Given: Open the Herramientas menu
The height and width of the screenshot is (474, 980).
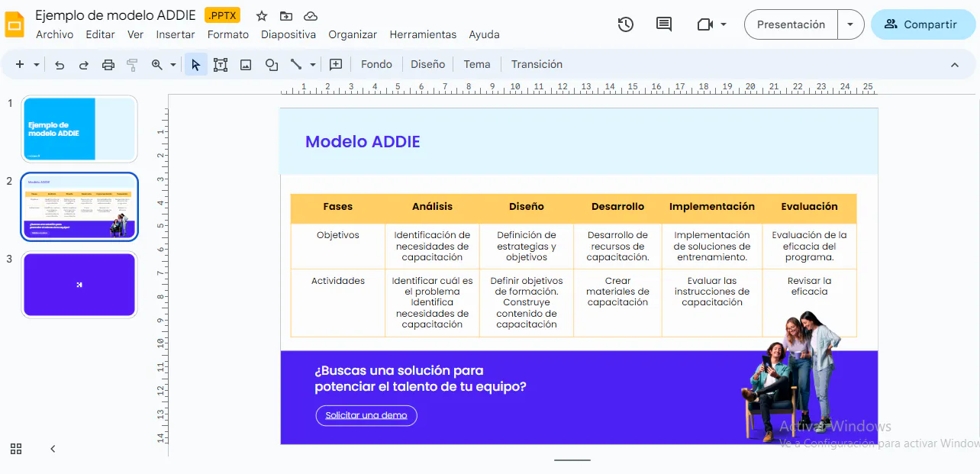Looking at the screenshot, I should coord(423,34).
